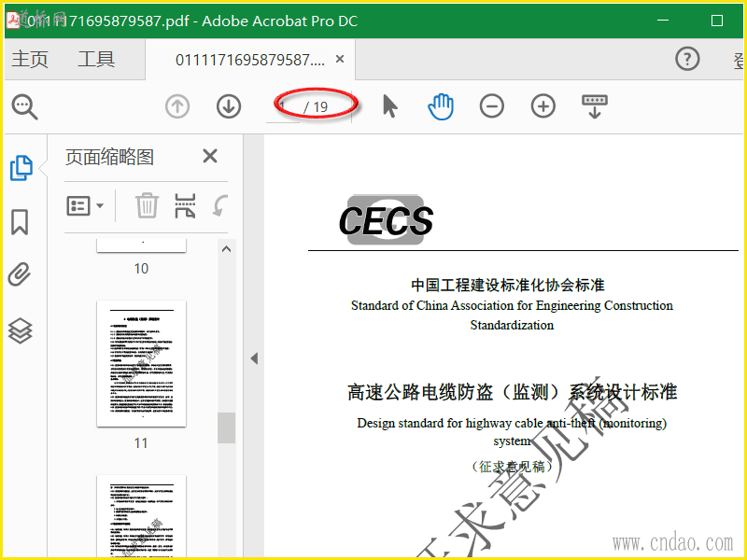
Task: Open the Layers panel icon
Action: 20,330
